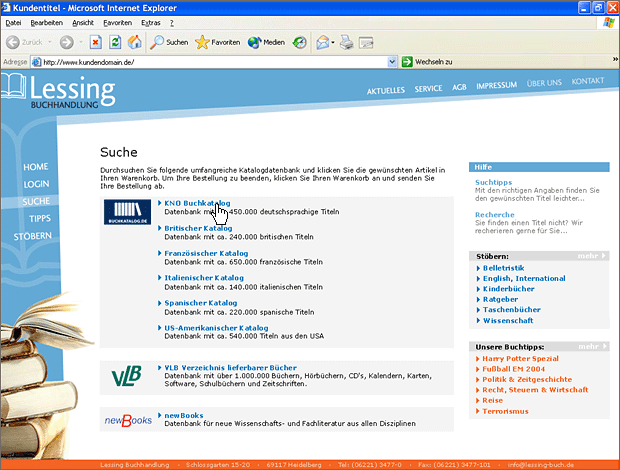
Task: Go to TIPPS in the sidebar
Action: coord(40,219)
